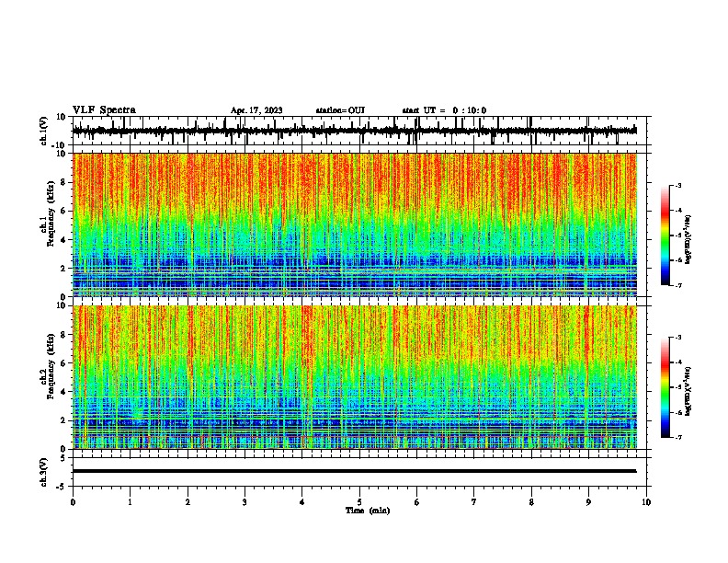The height and width of the screenshot is (563, 728).
Task: Click the "-7" tick on the ch.2 colorbar
Action: tap(678, 437)
